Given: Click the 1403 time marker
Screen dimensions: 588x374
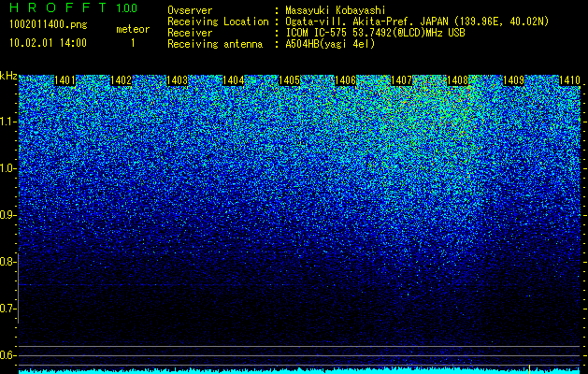Looking at the screenshot, I should 177,80.
